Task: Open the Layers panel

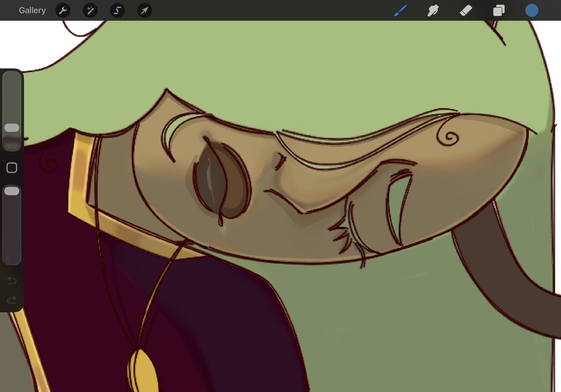Action: (499, 10)
